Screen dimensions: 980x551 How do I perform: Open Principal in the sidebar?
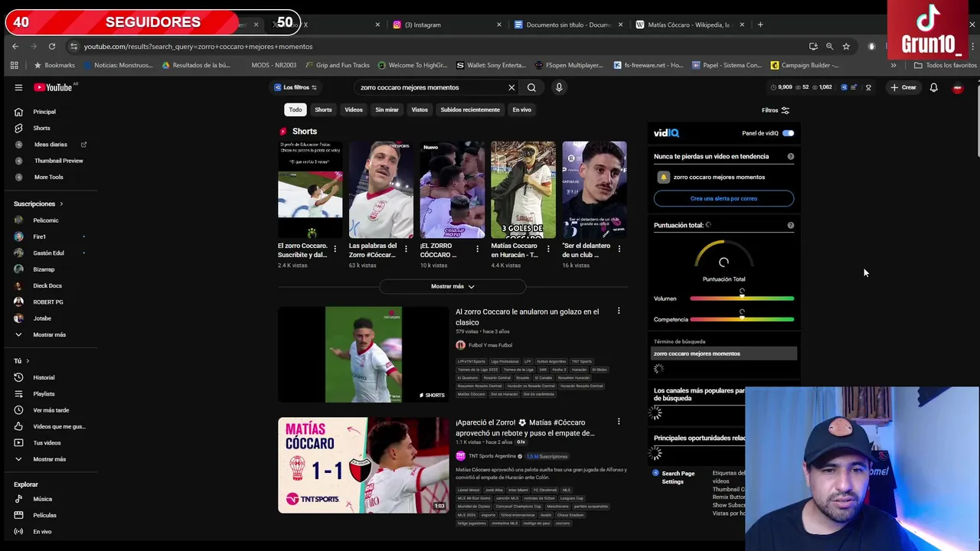[44, 112]
